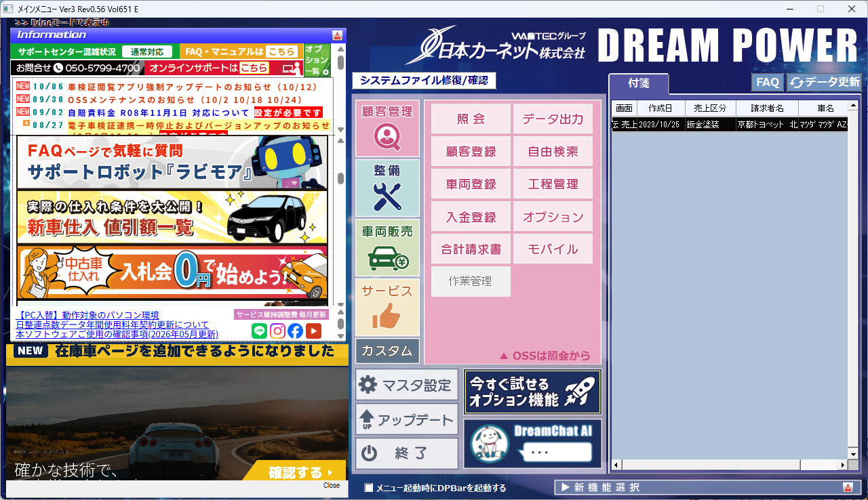
Task: Open the 照会 button
Action: pos(471,119)
